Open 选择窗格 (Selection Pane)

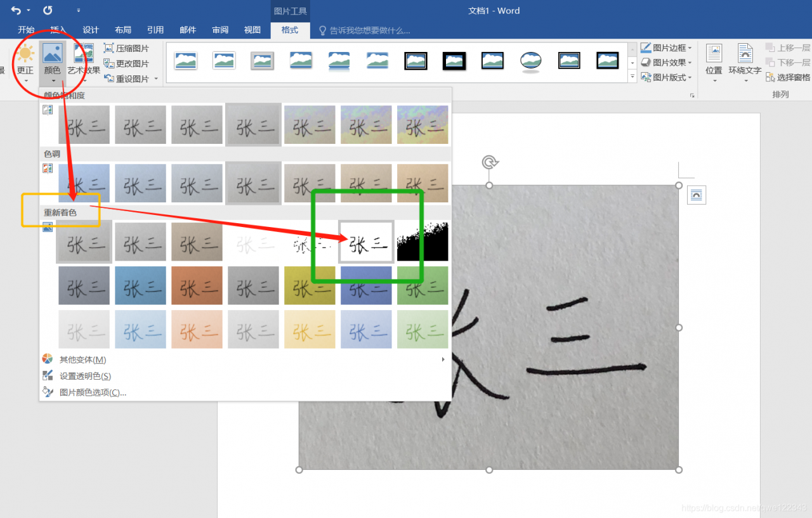point(788,77)
